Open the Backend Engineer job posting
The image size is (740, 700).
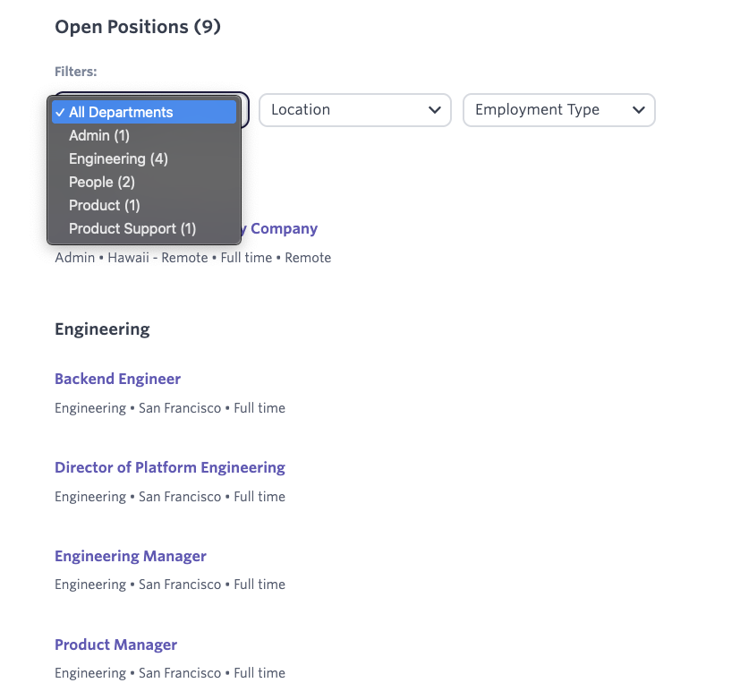point(117,379)
